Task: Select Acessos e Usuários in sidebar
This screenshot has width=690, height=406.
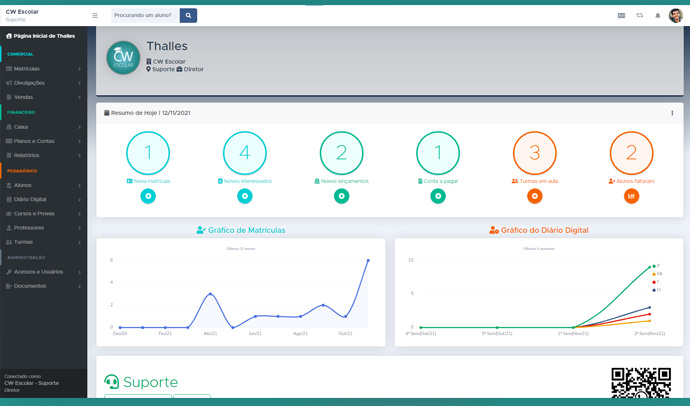Action: (40, 272)
